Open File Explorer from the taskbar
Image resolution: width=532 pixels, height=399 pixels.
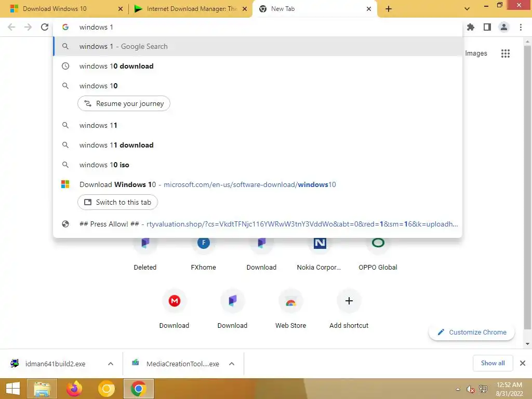coord(42,389)
